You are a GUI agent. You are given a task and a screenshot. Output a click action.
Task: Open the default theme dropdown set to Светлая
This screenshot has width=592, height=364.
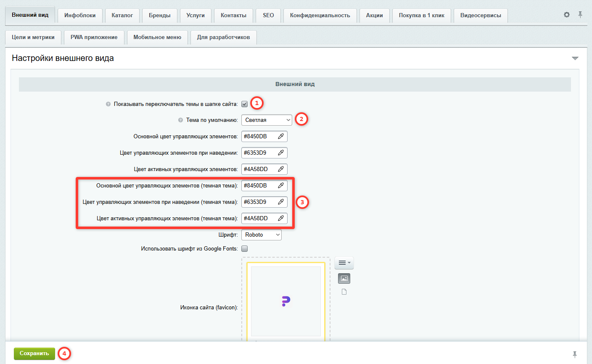tap(267, 120)
